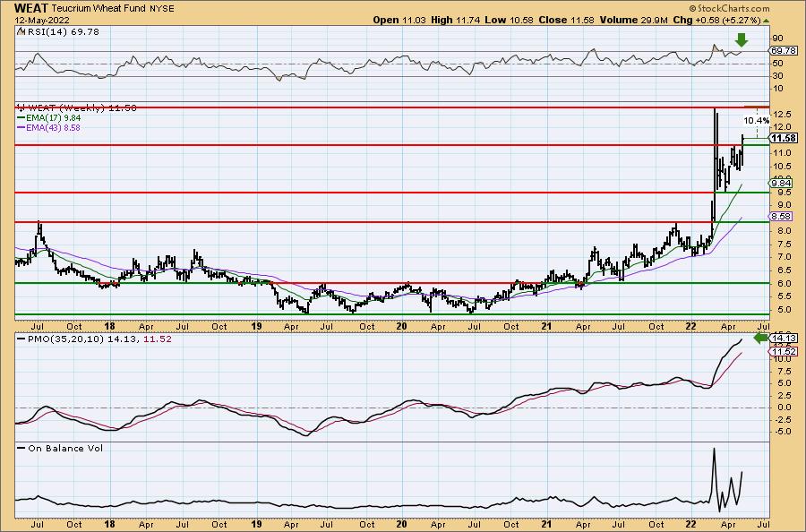Click the black line swatch beside PMO label
The height and width of the screenshot is (532, 806).
[x=21, y=339]
